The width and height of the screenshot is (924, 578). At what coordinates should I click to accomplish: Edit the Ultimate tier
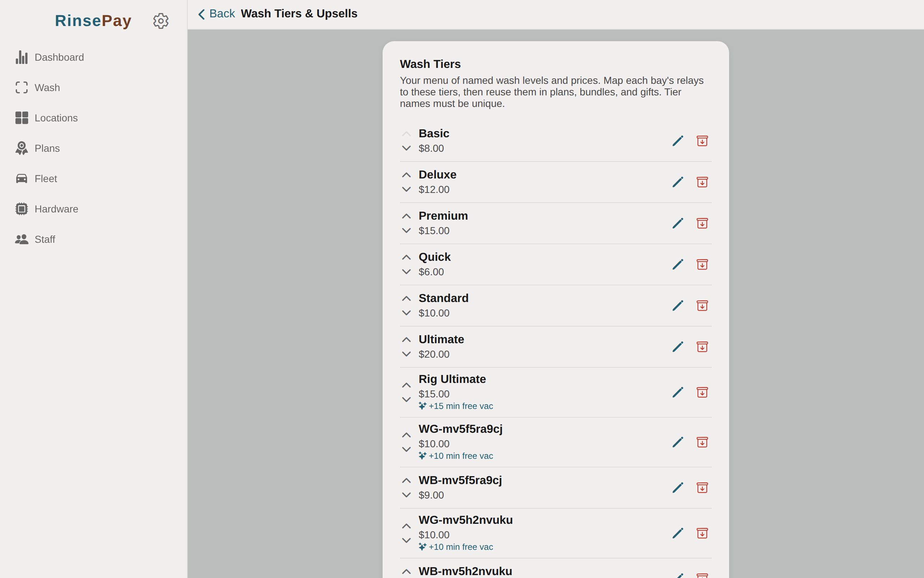(x=678, y=347)
